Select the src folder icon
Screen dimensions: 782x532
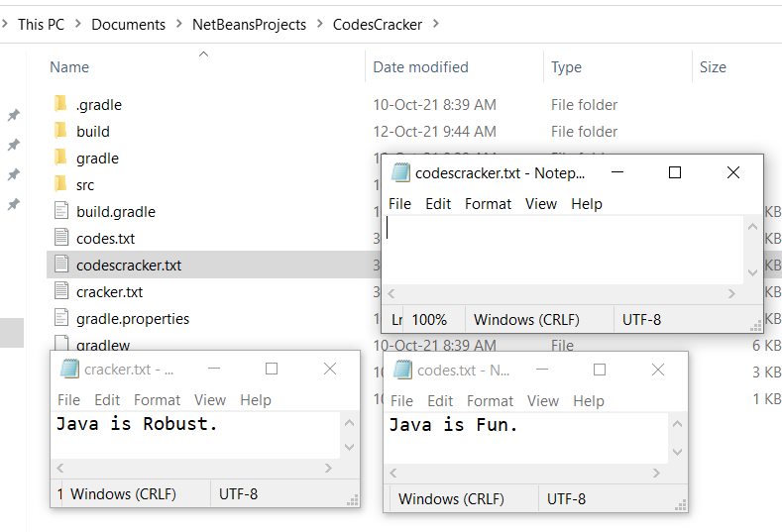click(x=59, y=184)
